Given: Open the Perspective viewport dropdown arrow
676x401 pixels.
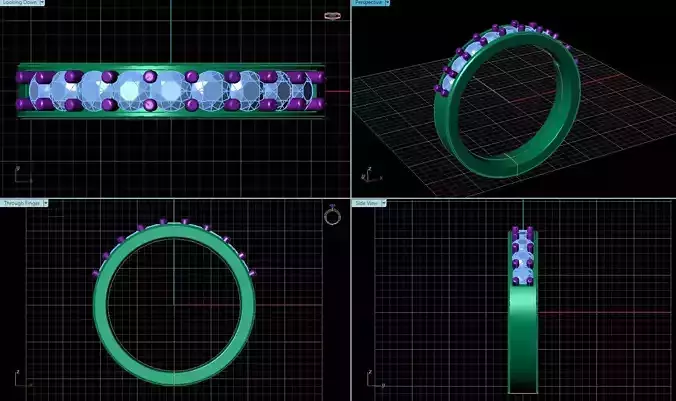Looking at the screenshot, I should pyautogui.click(x=387, y=2).
